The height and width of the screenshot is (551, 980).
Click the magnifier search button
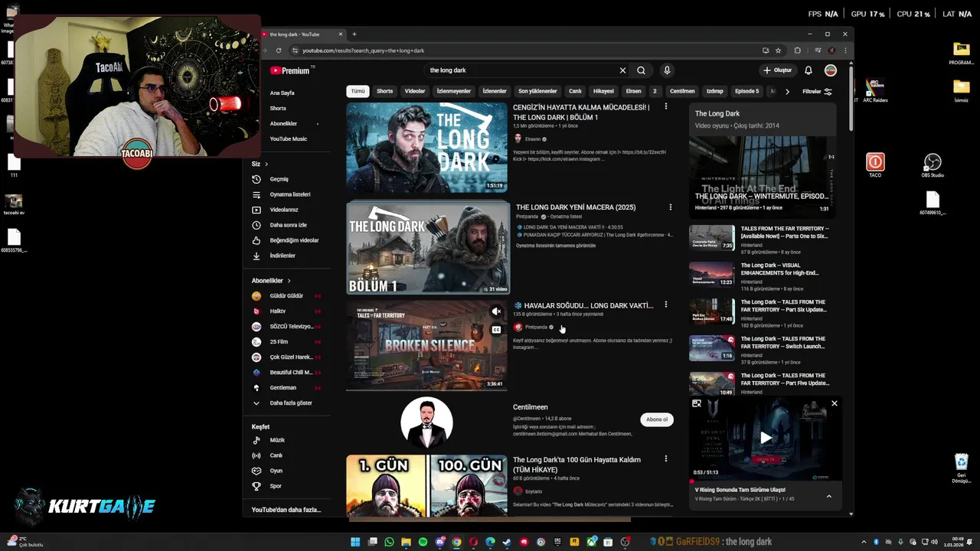tap(641, 70)
